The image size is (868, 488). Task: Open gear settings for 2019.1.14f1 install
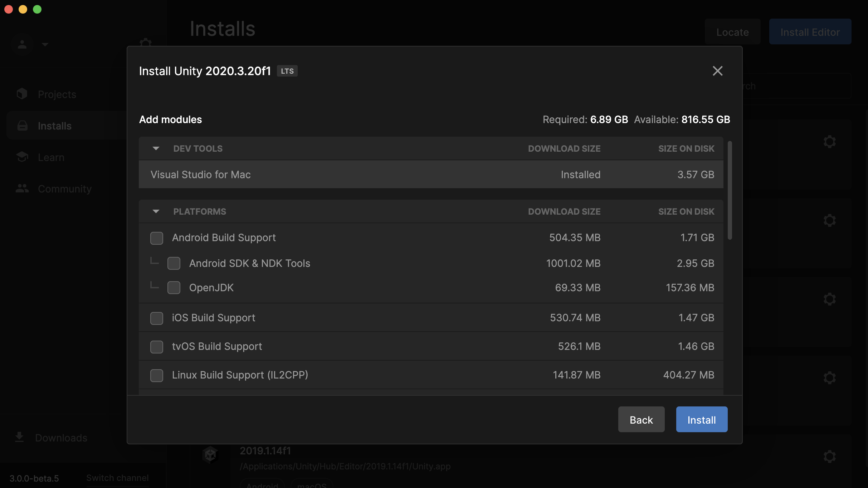coord(829,457)
